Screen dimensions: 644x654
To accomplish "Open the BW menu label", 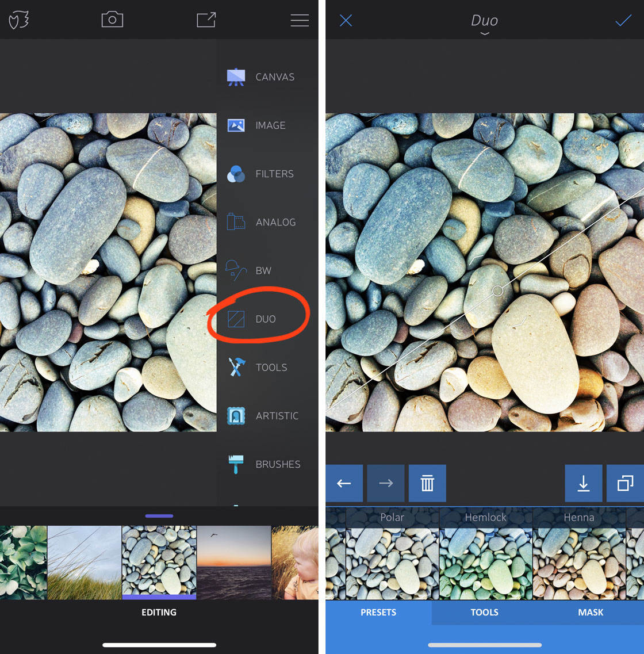I will point(263,271).
